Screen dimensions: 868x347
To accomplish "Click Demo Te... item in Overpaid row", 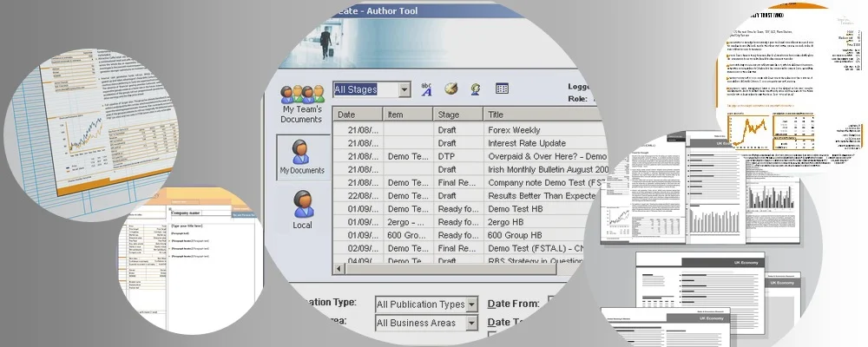I will click(x=408, y=157).
